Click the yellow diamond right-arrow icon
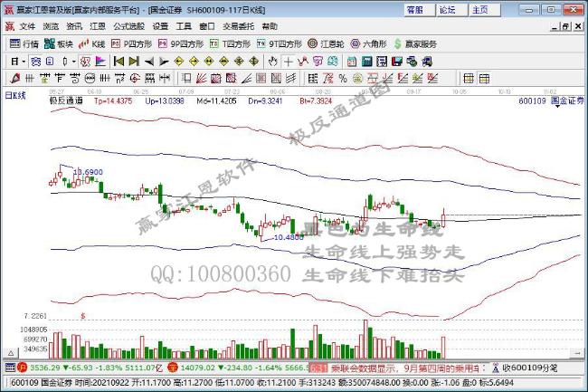This screenshot has height=392, width=588. [x=194, y=62]
